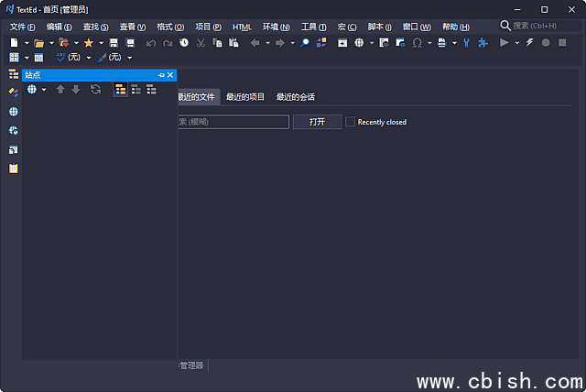Click the forward navigation arrow
The image size is (586, 392).
(x=279, y=43)
